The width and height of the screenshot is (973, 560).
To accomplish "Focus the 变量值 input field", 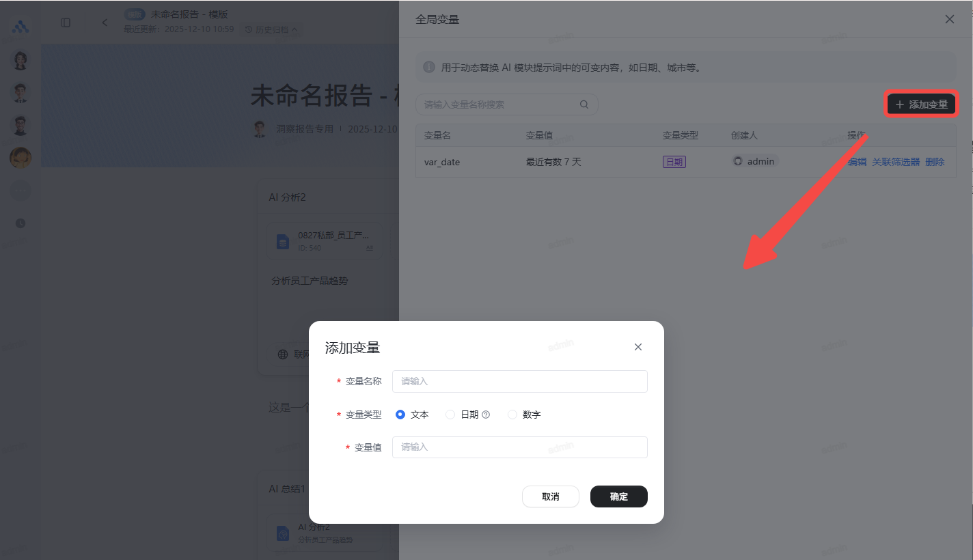I will [520, 447].
